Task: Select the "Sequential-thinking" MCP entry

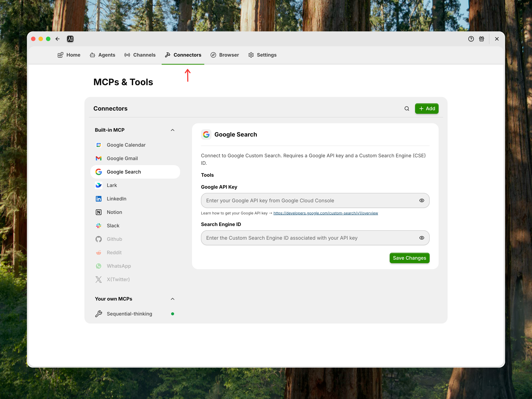Action: 135,314
